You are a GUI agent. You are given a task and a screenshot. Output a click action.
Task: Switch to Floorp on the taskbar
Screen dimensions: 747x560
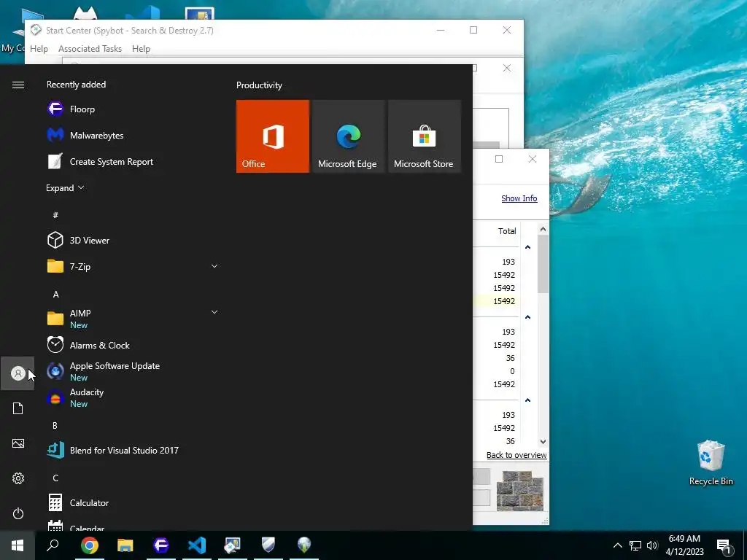coord(161,545)
